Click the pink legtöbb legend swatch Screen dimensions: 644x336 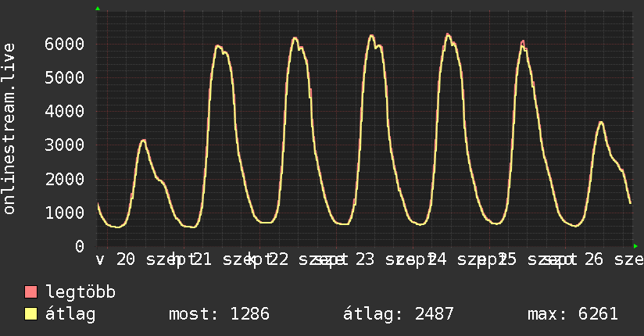pos(30,291)
